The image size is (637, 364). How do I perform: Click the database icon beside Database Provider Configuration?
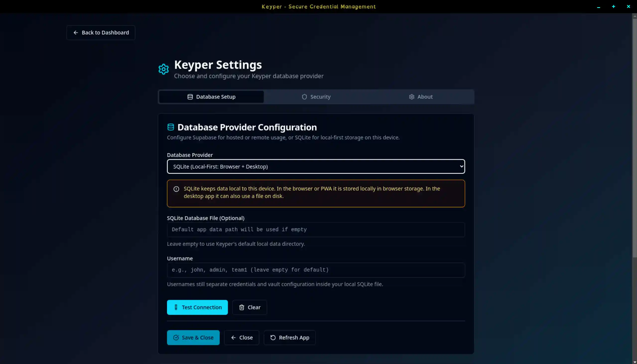[x=171, y=127]
